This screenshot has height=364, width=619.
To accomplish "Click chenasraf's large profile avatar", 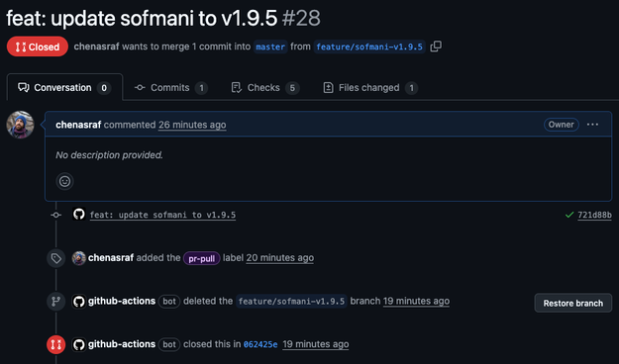I will tap(20, 125).
